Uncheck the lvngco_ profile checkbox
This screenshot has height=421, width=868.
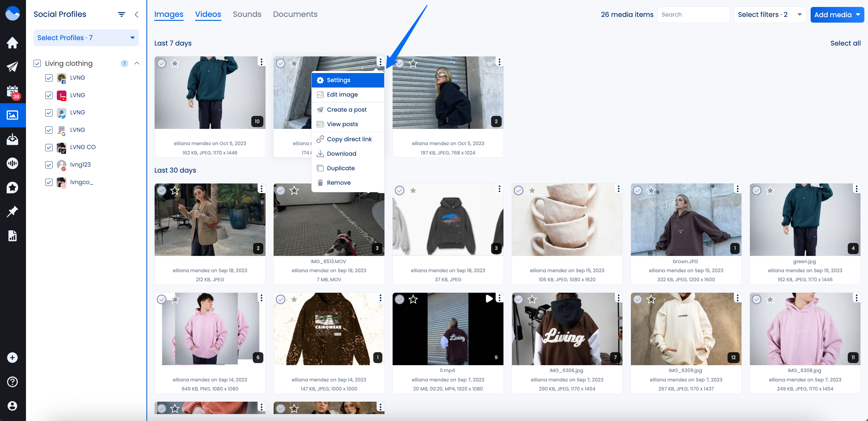[49, 182]
